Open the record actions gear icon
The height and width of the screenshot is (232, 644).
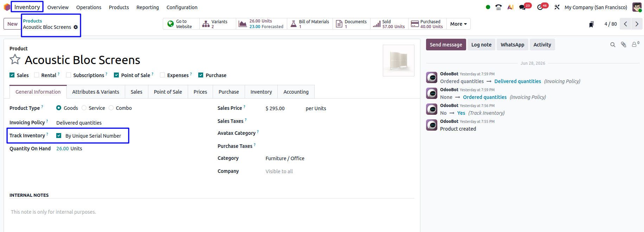76,27
